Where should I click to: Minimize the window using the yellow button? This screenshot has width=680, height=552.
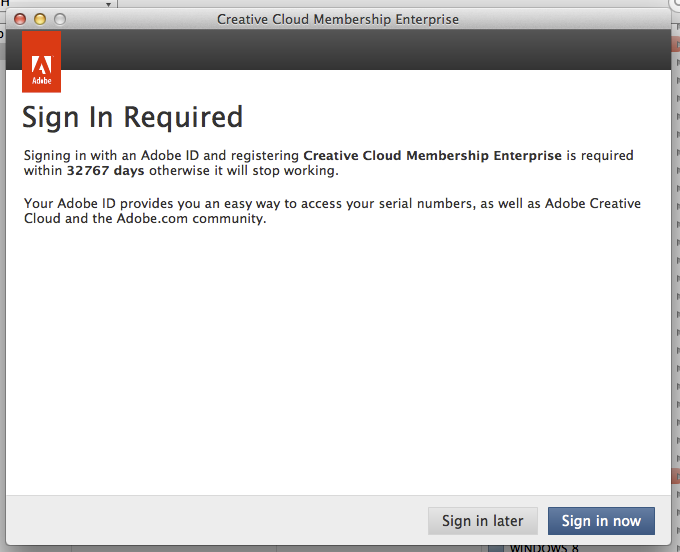[x=41, y=19]
